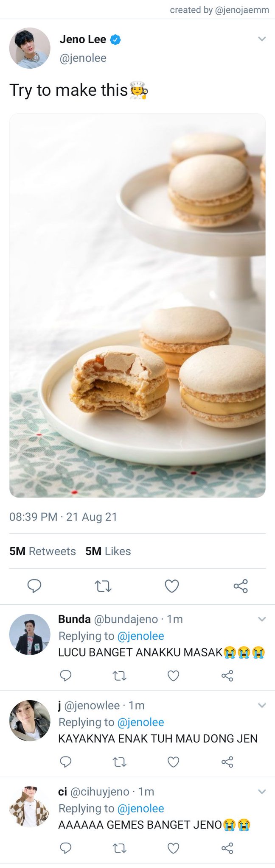275x868 pixels.
Task: Open Jeno Lee's profile picture
Action: (x=30, y=48)
